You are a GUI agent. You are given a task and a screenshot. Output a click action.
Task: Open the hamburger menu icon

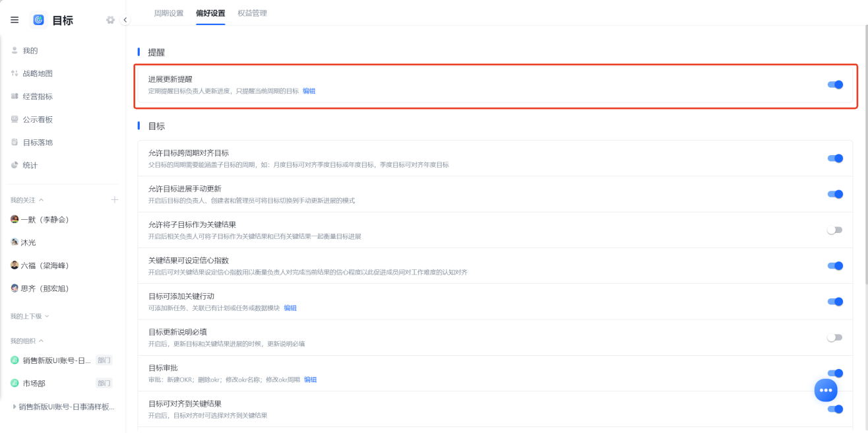point(15,20)
